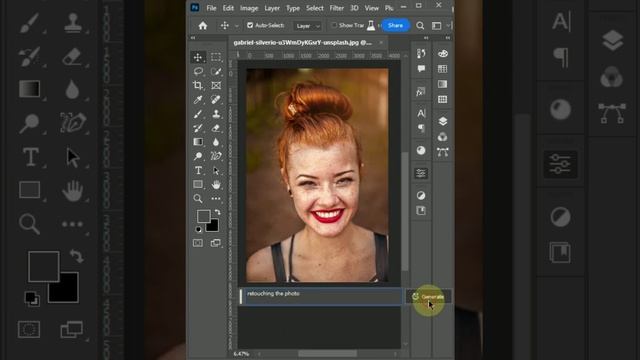640x360 pixels.
Task: Select the Dodge tool
Action: (x=198, y=156)
